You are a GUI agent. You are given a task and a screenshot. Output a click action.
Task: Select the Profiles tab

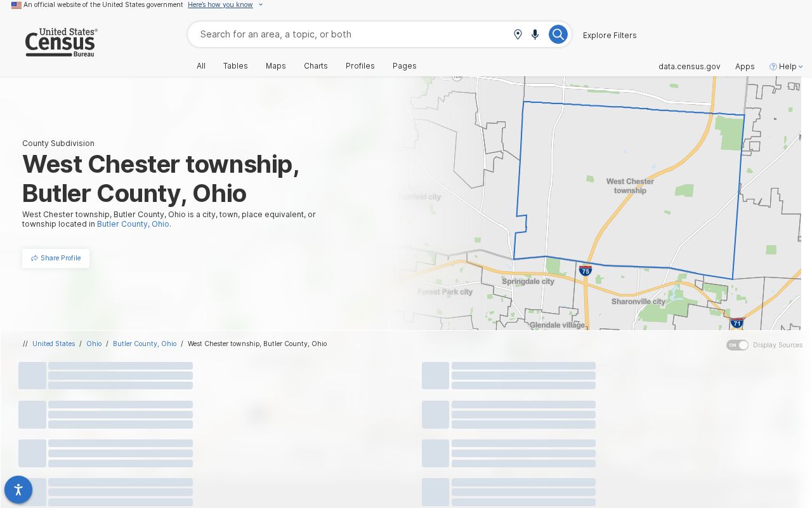pos(360,66)
